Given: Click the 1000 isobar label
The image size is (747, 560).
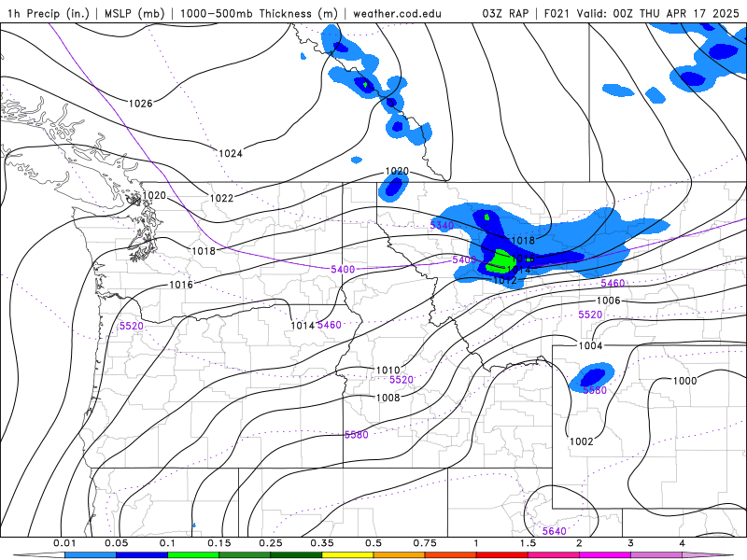Looking at the screenshot, I should pyautogui.click(x=684, y=381).
